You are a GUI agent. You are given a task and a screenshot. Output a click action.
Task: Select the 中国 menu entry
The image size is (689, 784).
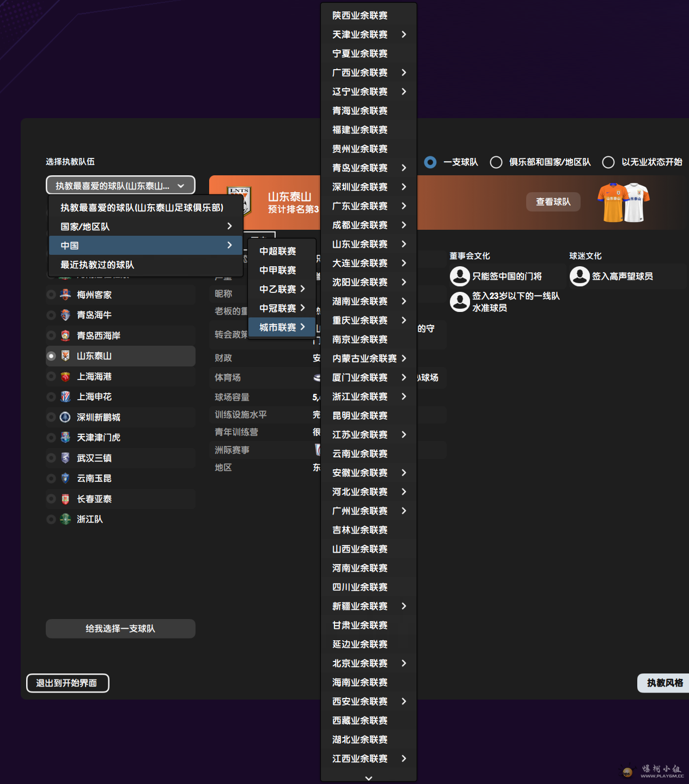click(145, 246)
